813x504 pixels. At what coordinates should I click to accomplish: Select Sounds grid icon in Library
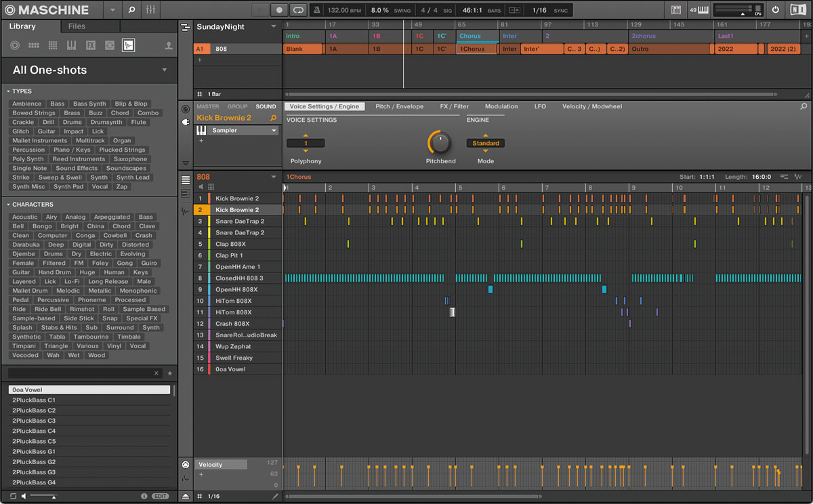[x=53, y=45]
